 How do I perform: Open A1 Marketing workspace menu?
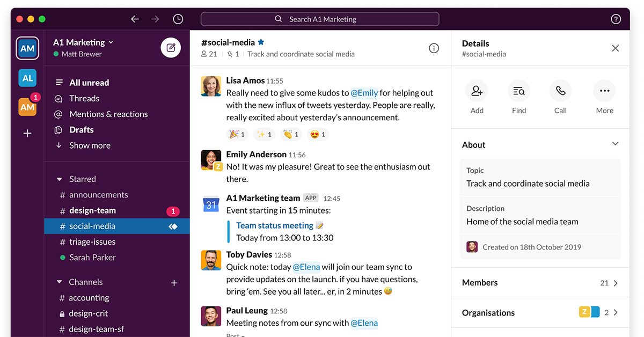pyautogui.click(x=83, y=42)
